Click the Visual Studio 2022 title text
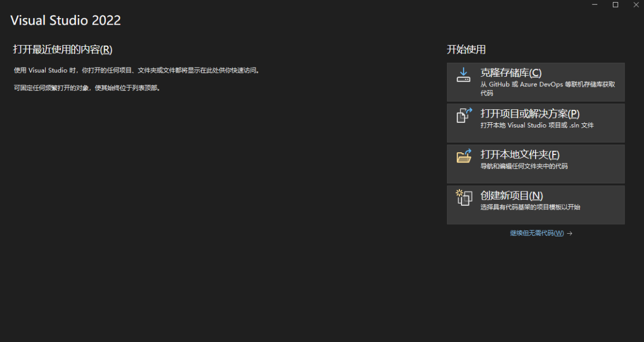The image size is (644, 342). 65,20
